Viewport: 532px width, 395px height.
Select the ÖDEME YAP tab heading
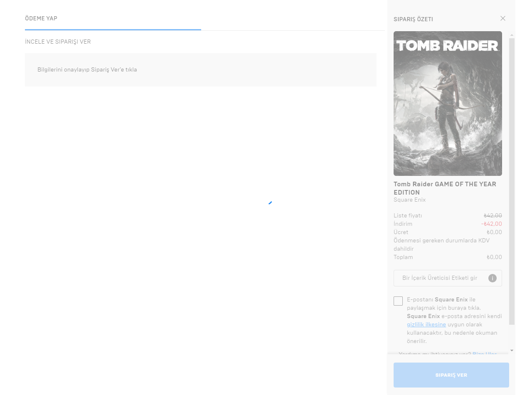pyautogui.click(x=41, y=18)
